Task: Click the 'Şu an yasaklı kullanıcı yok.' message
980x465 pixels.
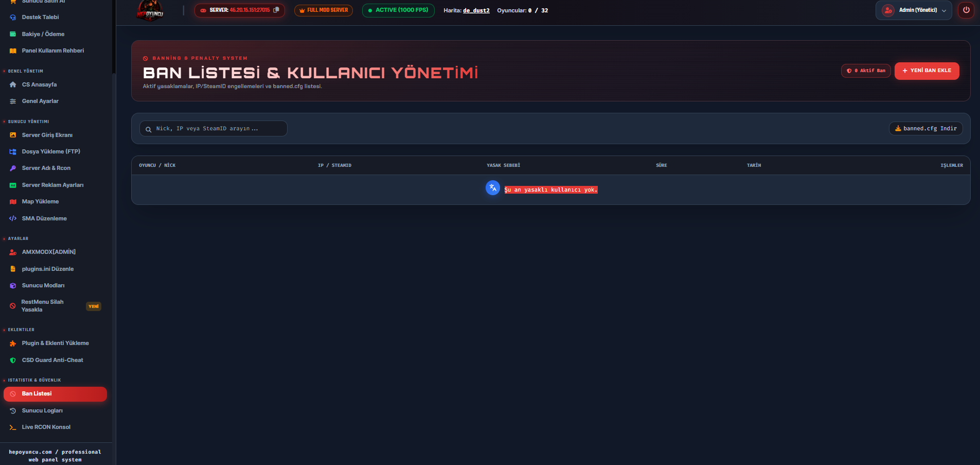Action: (551, 190)
